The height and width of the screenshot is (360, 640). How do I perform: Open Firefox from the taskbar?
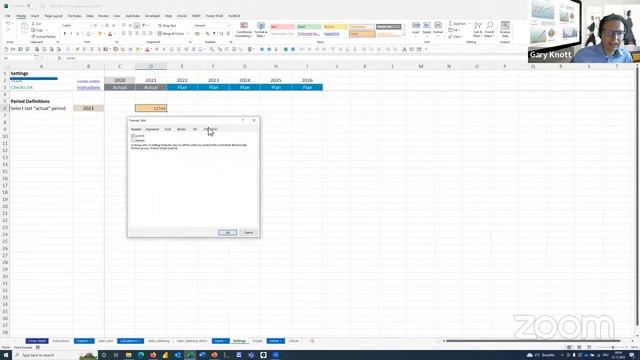coord(153,355)
